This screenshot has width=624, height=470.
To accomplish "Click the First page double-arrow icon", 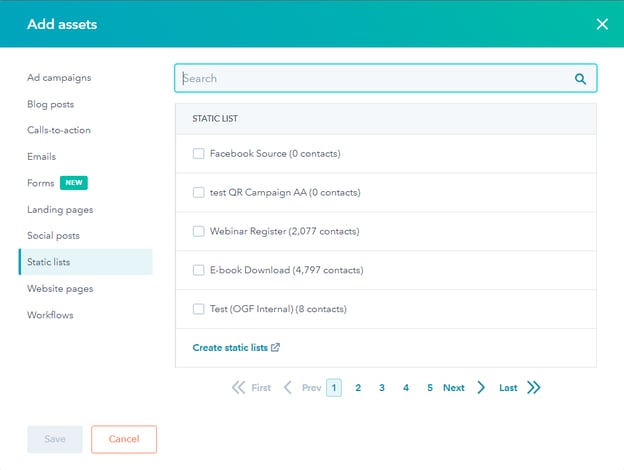I will [x=238, y=388].
